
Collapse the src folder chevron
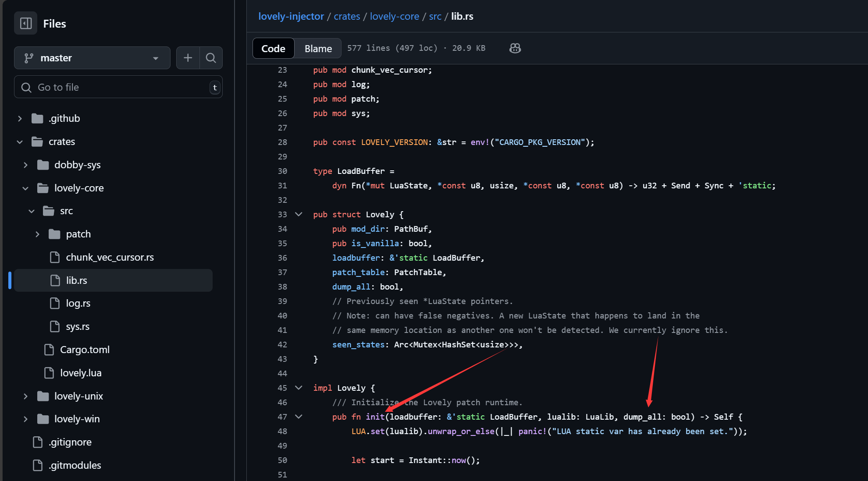pos(31,211)
